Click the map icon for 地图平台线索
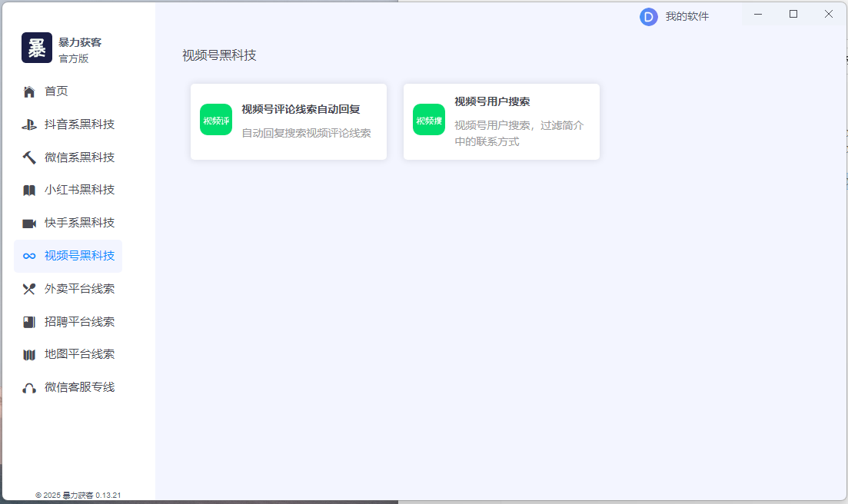 click(29, 355)
